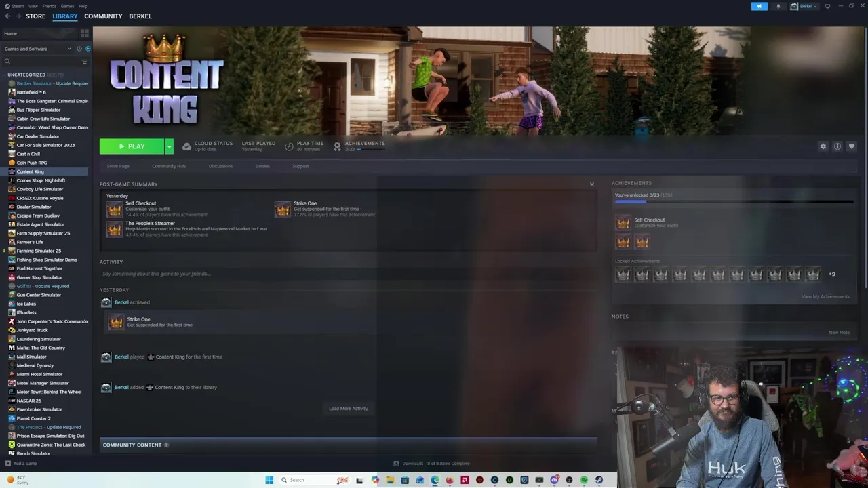Open the announcements megaphone icon
The height and width of the screenshot is (488, 868).
tap(759, 6)
